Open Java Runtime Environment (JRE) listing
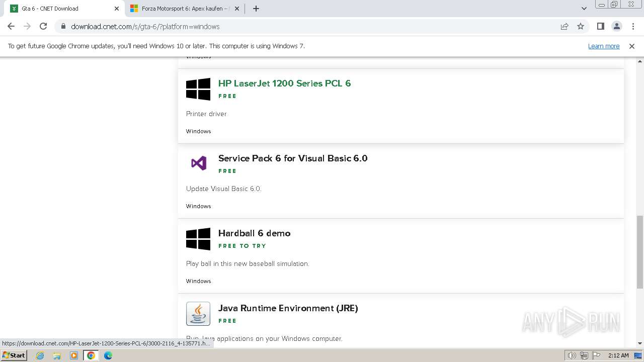644x362 pixels. coord(288,308)
